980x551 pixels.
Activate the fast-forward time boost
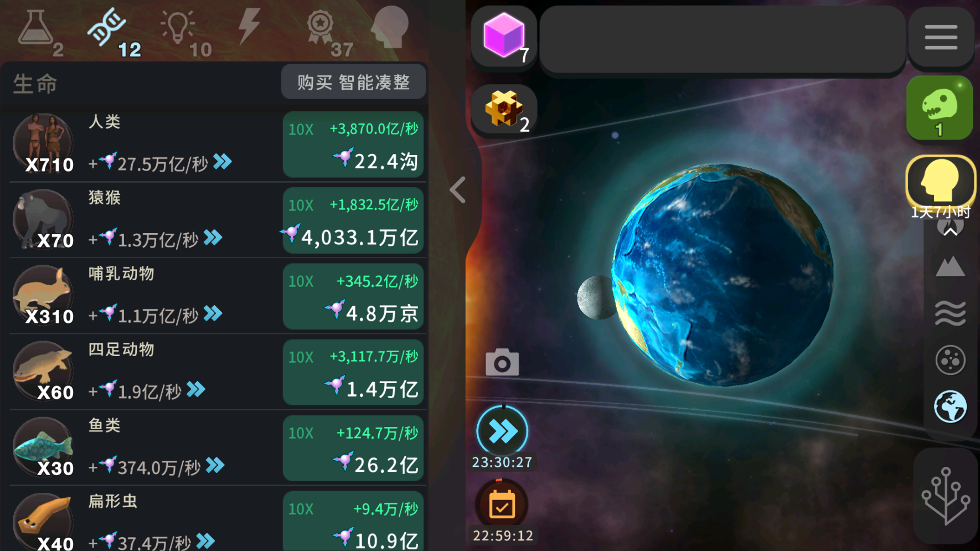[x=502, y=431]
